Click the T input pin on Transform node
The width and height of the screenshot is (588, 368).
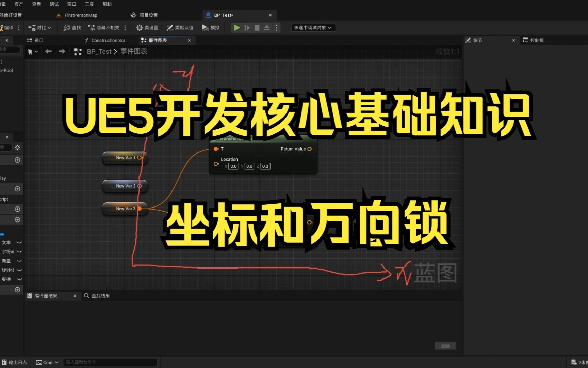tap(216, 149)
